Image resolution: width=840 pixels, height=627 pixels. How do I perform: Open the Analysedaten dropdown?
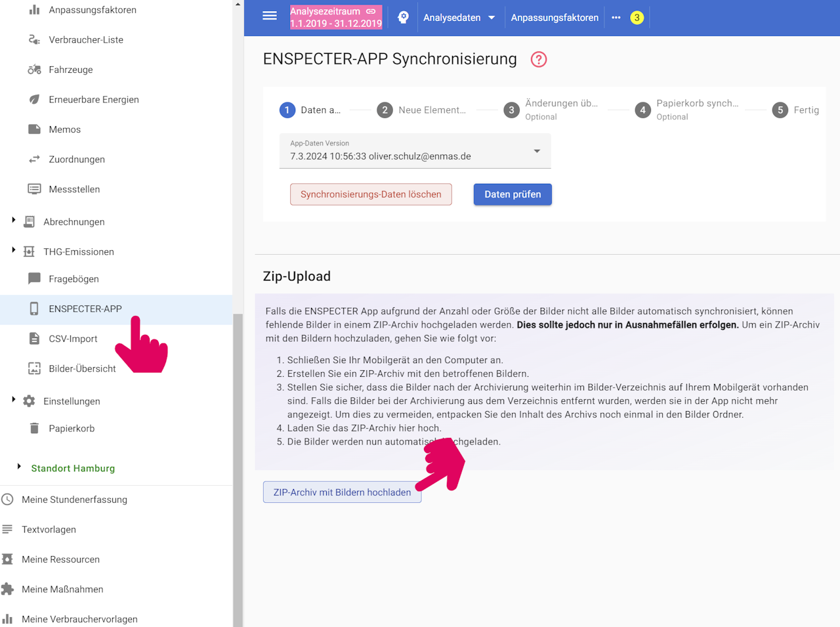click(x=459, y=18)
